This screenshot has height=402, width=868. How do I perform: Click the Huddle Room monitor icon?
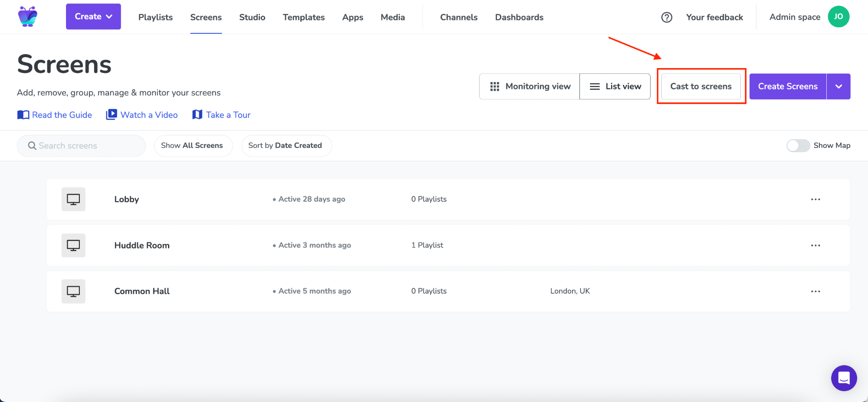(73, 245)
